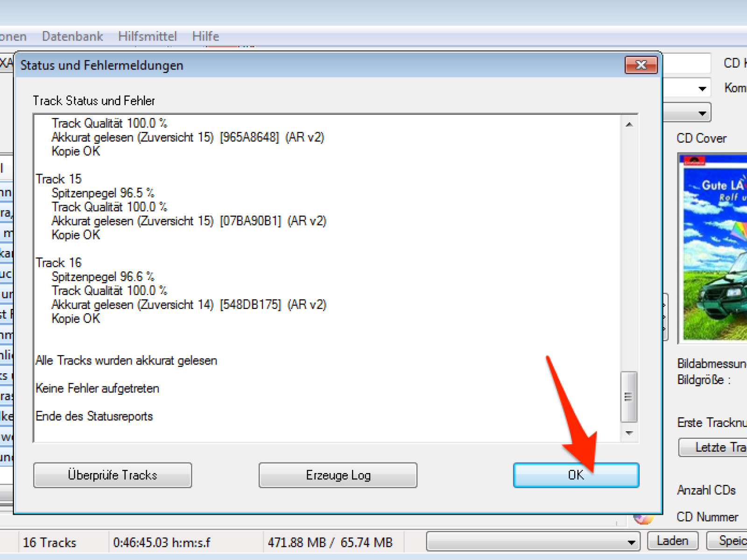747x560 pixels.
Task: Click the input field beside CD label
Action: 687,63
